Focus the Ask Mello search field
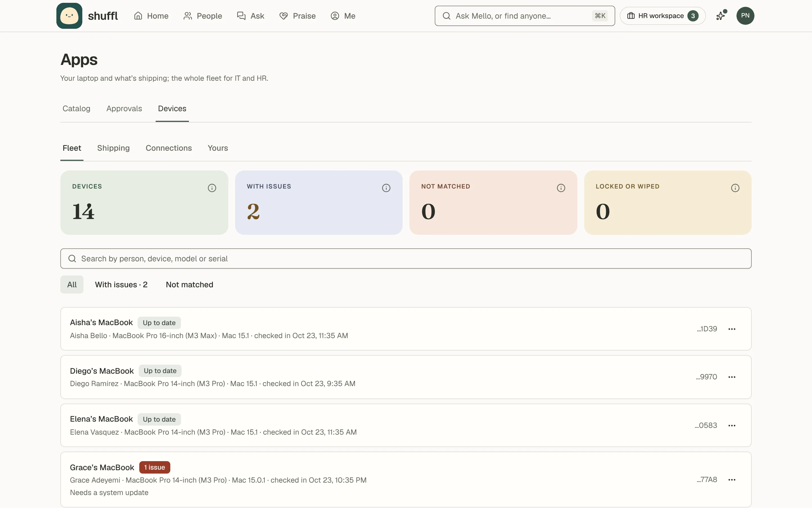The width and height of the screenshot is (812, 508). [x=524, y=16]
